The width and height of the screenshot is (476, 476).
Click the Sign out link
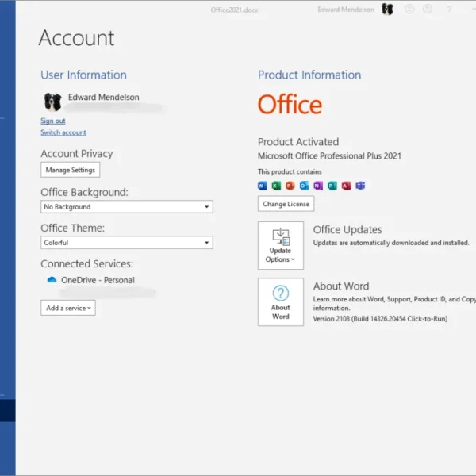[x=53, y=121]
